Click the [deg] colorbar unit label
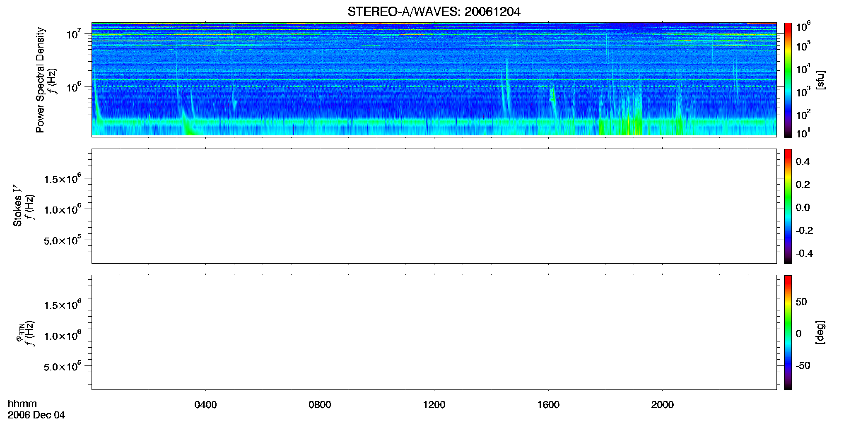The image size is (868, 447). [820, 332]
